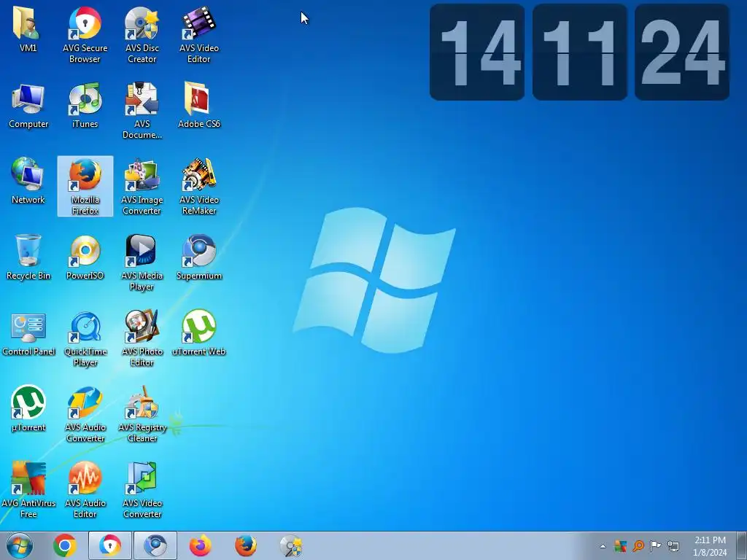Open the Windows Start menu

[20, 545]
